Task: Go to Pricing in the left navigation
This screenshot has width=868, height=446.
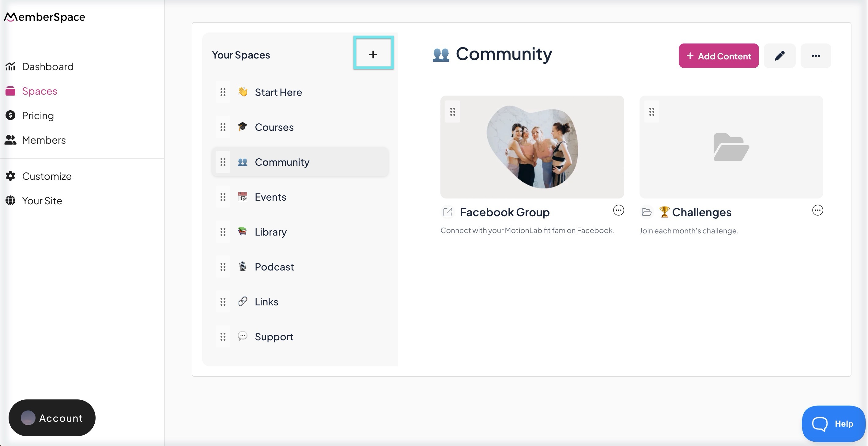Action: 38,115
